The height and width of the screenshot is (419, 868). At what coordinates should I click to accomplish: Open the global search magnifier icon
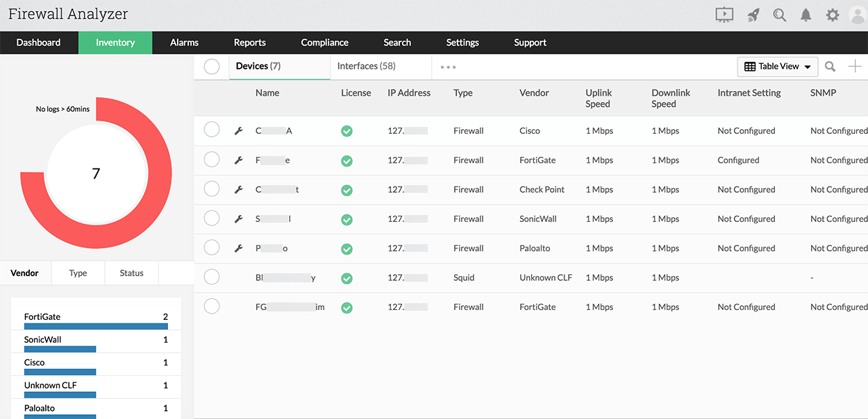point(779,14)
